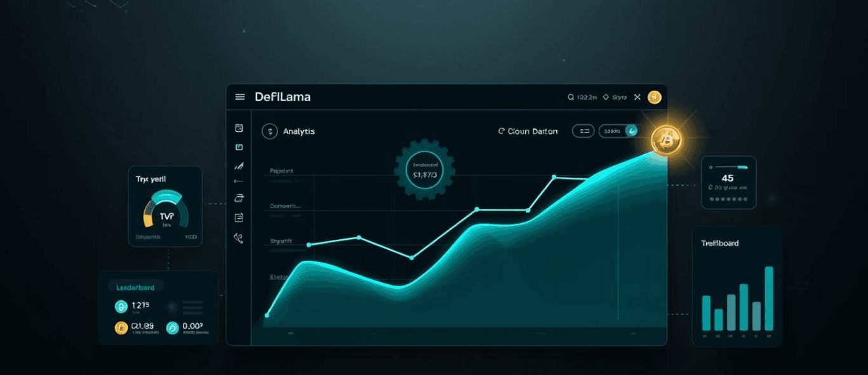Click the back arrow icon in the sidebar
The height and width of the screenshot is (375, 868).
click(239, 181)
